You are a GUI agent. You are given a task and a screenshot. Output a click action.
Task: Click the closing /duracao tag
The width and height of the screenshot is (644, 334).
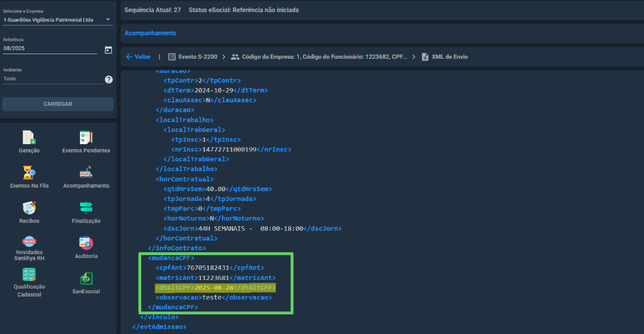(x=175, y=110)
